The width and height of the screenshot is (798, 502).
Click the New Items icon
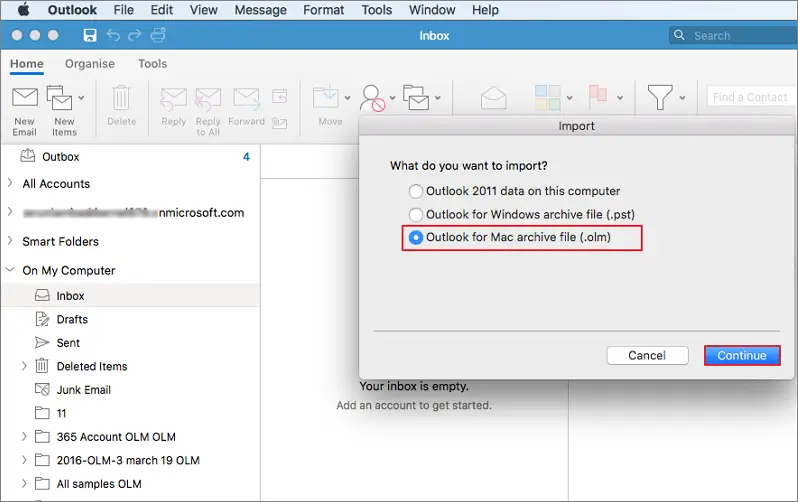[60, 98]
